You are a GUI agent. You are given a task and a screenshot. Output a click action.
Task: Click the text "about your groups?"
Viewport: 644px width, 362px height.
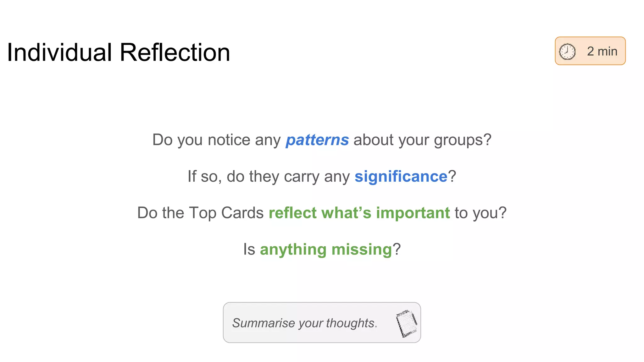(x=422, y=140)
